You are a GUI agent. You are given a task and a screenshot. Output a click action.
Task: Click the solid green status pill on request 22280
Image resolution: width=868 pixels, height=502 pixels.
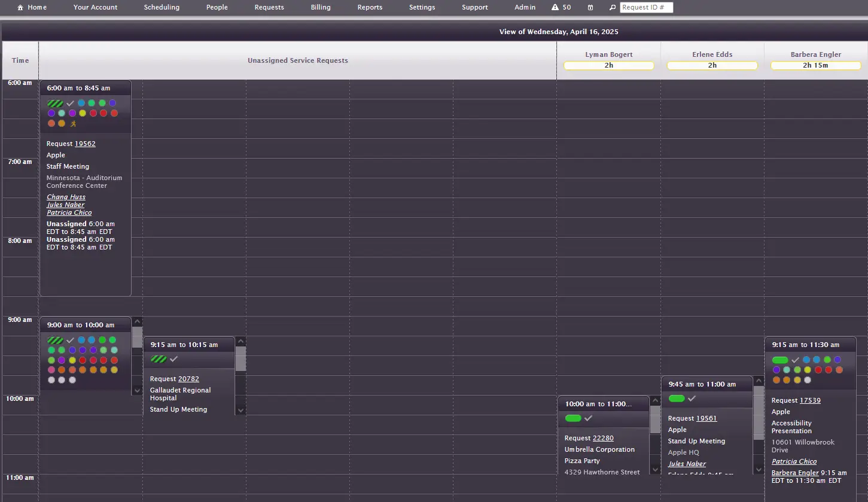[572, 418]
